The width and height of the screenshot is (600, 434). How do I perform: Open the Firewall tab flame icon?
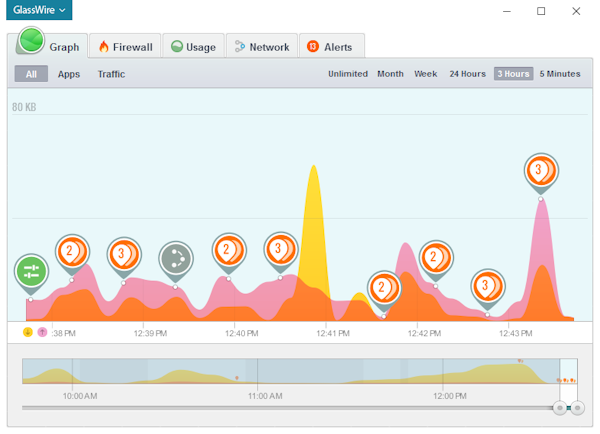pyautogui.click(x=103, y=47)
